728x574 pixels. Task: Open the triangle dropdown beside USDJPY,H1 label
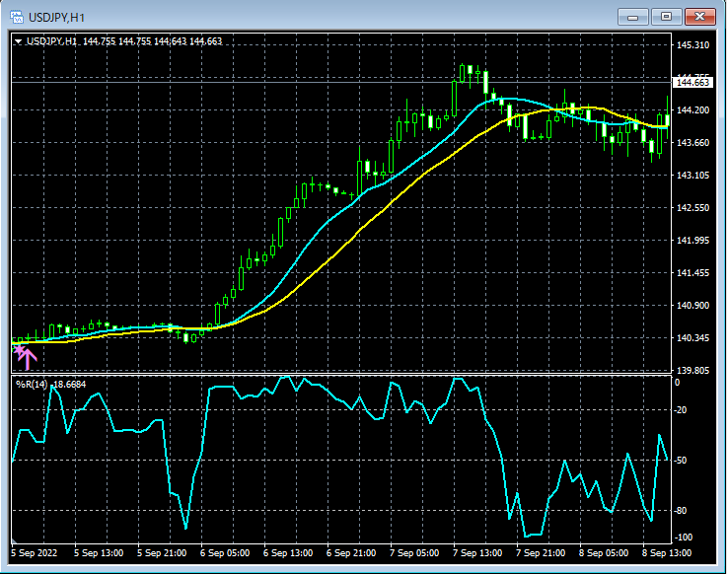(x=18, y=41)
